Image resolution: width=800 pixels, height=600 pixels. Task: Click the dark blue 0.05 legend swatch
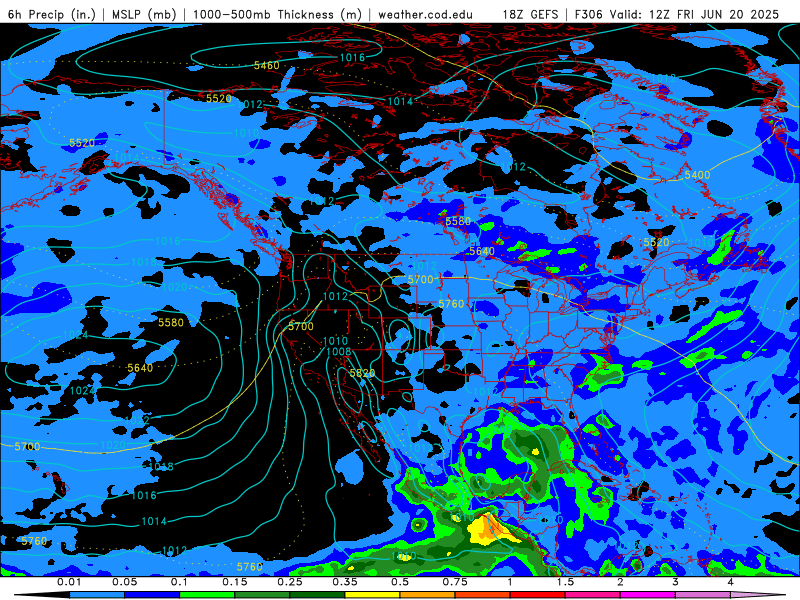coord(152,595)
